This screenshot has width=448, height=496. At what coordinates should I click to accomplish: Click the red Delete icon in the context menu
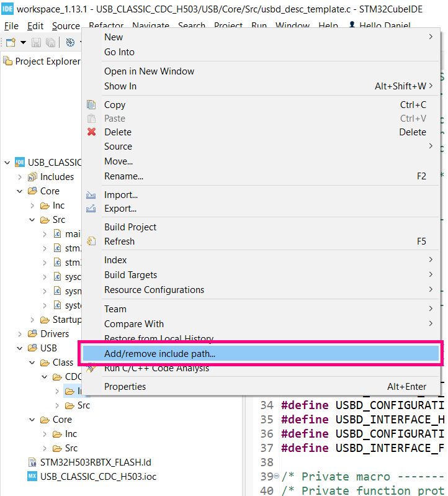pos(92,132)
